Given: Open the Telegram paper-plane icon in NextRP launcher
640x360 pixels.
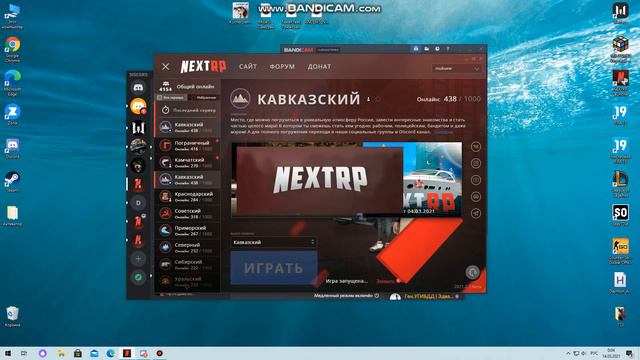Looking at the screenshot, I should [476, 213].
